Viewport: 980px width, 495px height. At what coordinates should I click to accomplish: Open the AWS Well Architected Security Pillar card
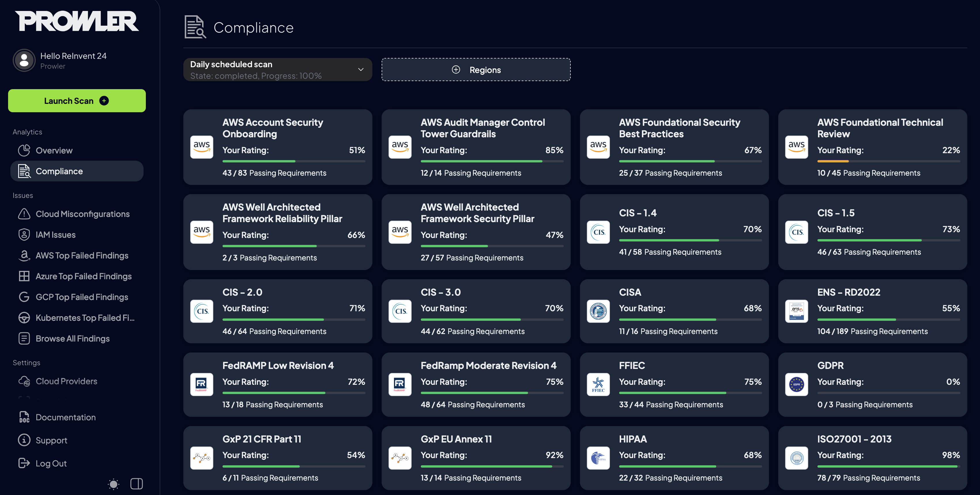[x=476, y=232]
